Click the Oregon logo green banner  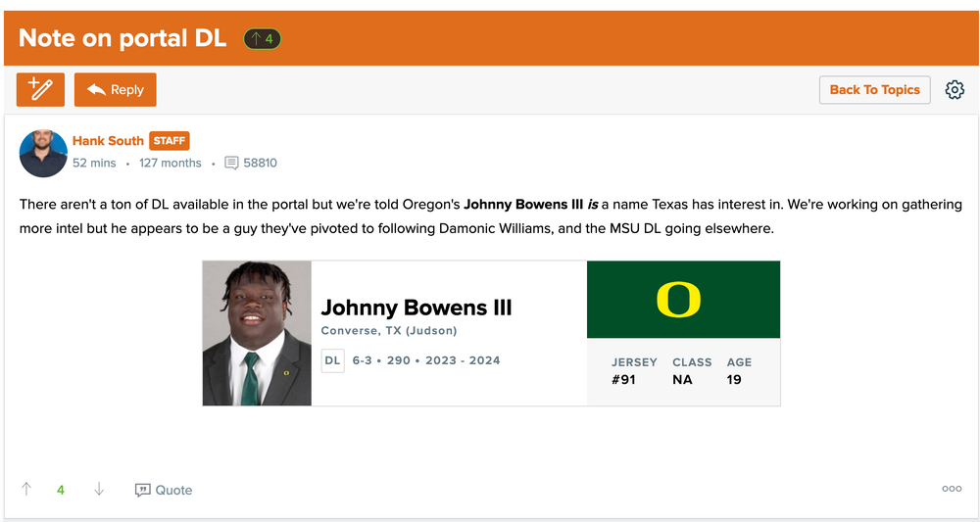(x=683, y=300)
